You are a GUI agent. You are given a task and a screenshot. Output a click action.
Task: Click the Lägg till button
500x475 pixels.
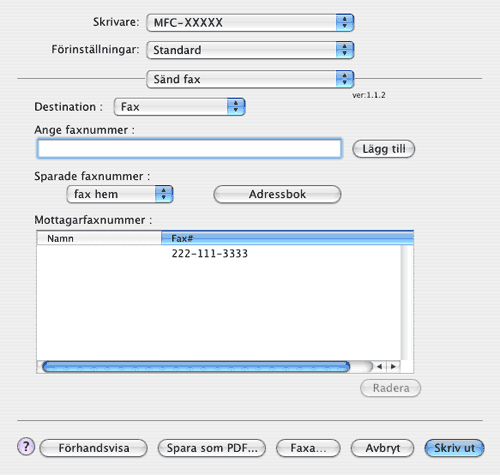(384, 149)
